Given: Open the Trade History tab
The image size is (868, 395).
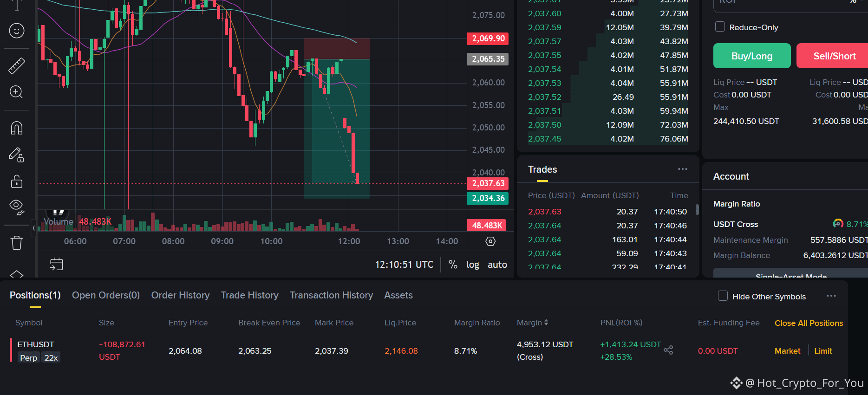Looking at the screenshot, I should point(250,295).
